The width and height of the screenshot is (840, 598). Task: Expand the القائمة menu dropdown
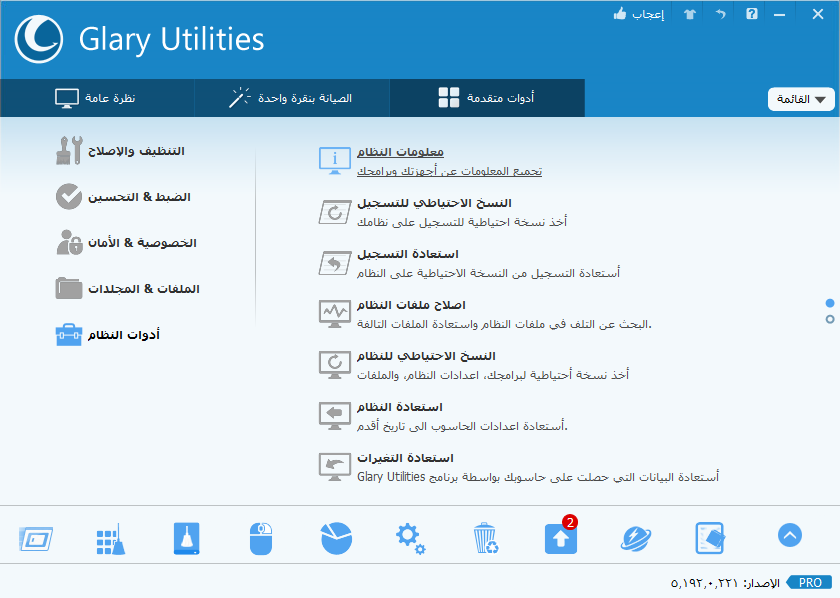pyautogui.click(x=801, y=99)
